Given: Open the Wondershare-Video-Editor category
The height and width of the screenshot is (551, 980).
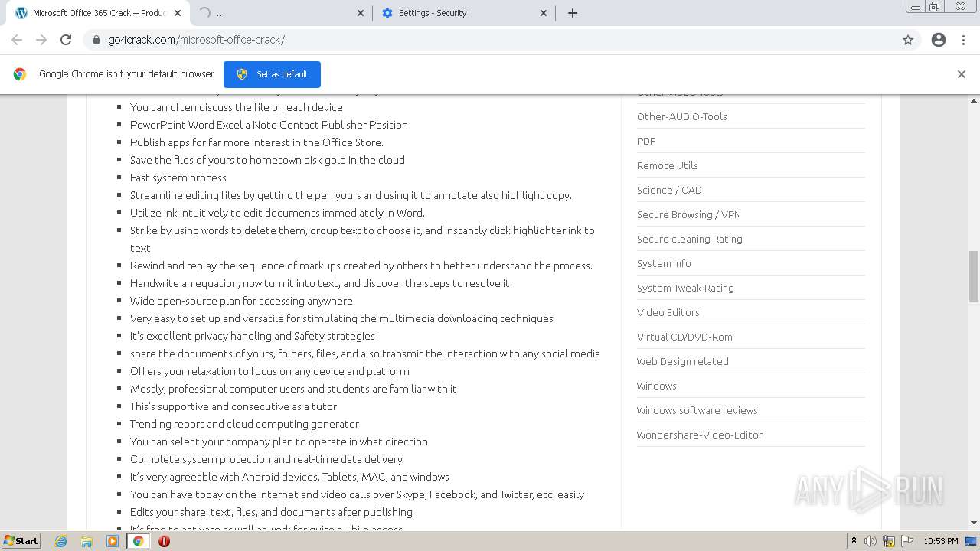Looking at the screenshot, I should (700, 435).
